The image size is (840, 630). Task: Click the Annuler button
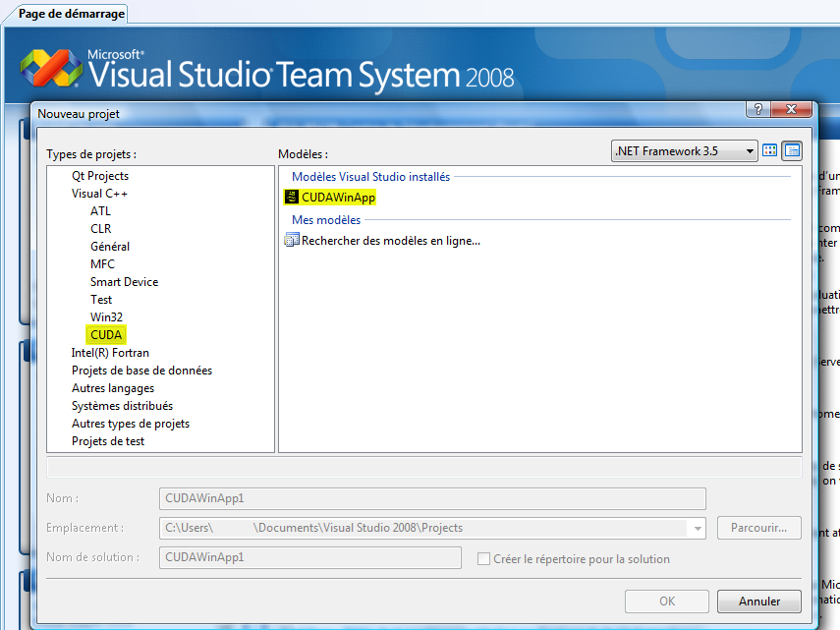click(758, 601)
